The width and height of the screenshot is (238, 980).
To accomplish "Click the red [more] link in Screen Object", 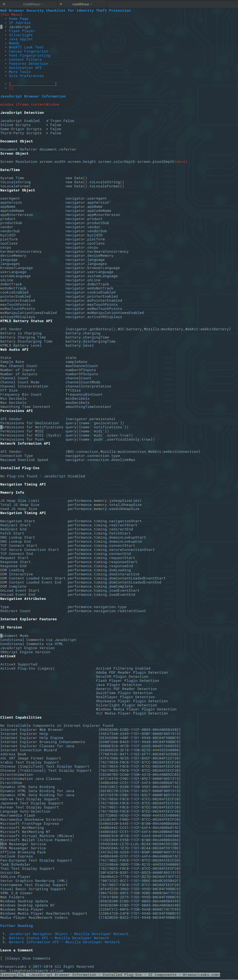I will click(x=181, y=162).
